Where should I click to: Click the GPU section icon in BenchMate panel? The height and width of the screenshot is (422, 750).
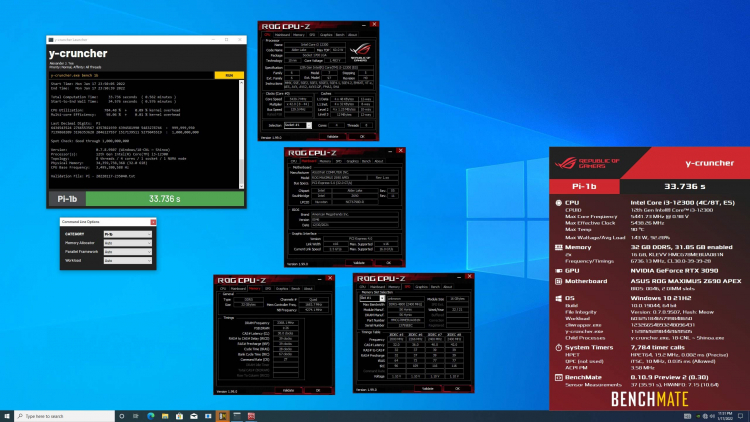557,270
